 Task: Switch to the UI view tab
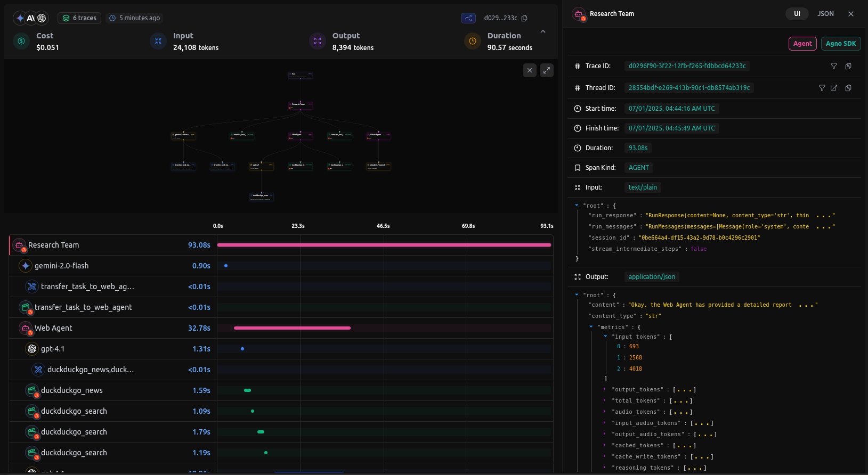[x=797, y=14]
